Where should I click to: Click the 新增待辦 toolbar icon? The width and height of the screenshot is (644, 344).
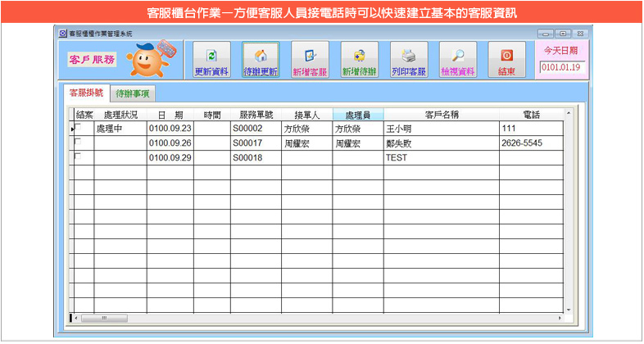pyautogui.click(x=359, y=60)
